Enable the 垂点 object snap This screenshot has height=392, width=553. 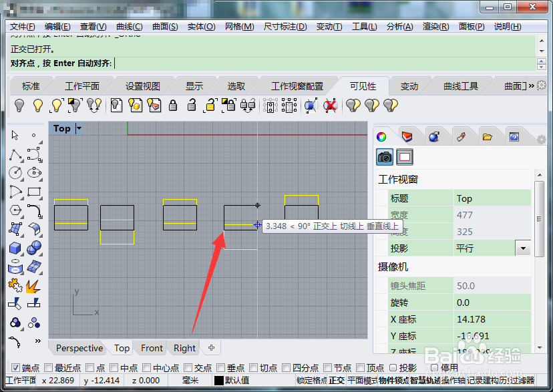[x=220, y=368]
